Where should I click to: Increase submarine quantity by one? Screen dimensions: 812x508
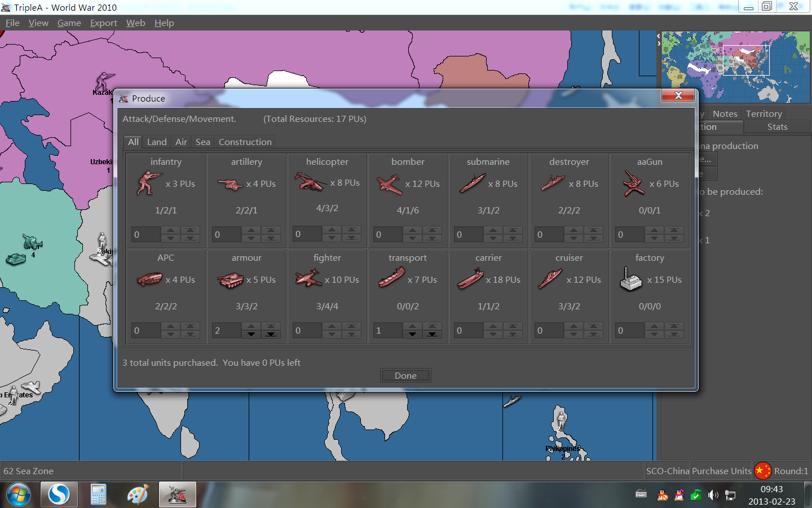coord(493,230)
